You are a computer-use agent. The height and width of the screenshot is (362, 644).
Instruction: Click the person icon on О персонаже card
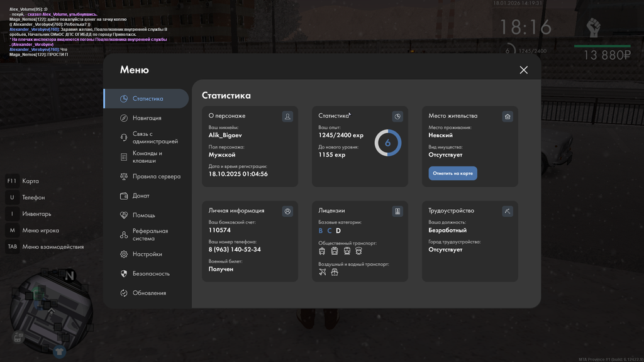pyautogui.click(x=287, y=116)
